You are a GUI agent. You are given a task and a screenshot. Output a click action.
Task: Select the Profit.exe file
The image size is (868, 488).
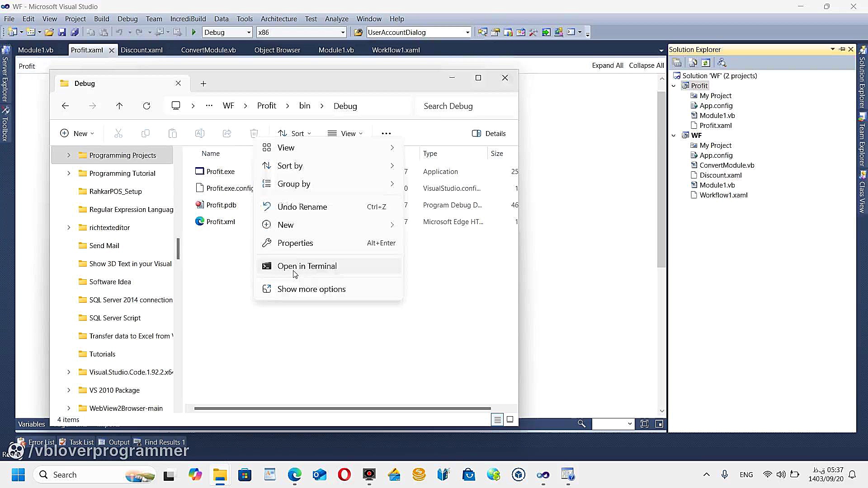coord(215,171)
